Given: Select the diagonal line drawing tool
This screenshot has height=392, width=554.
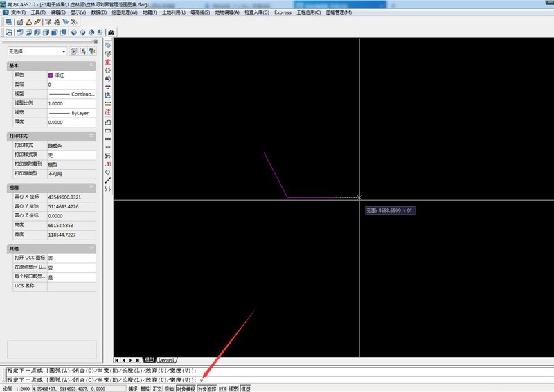Looking at the screenshot, I should [x=108, y=180].
